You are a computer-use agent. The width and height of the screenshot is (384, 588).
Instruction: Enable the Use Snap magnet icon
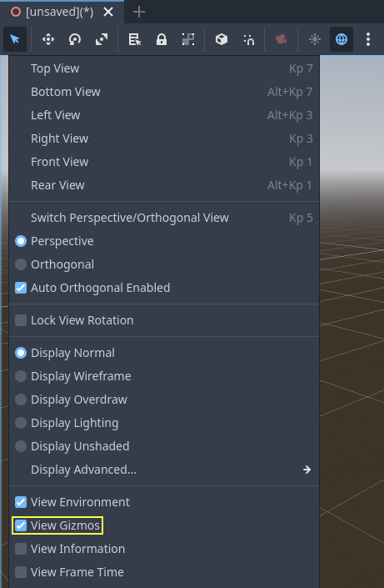click(248, 39)
